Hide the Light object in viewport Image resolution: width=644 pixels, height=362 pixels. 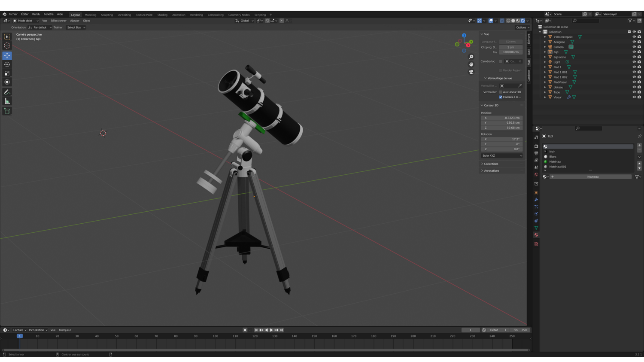pos(634,62)
